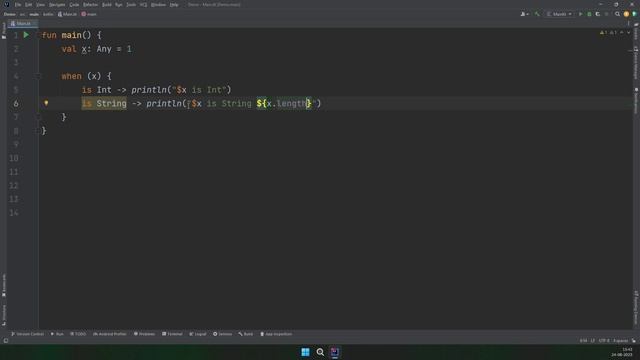
Task: Click the taskbar clock and date
Action: [x=622, y=352]
